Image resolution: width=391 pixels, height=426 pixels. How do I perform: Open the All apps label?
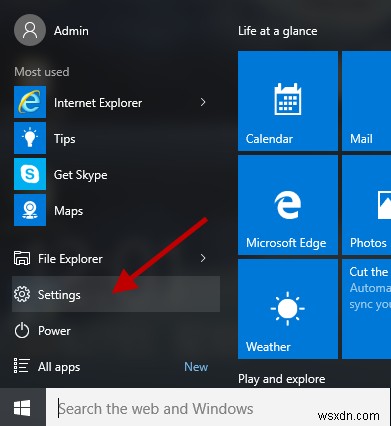59,367
